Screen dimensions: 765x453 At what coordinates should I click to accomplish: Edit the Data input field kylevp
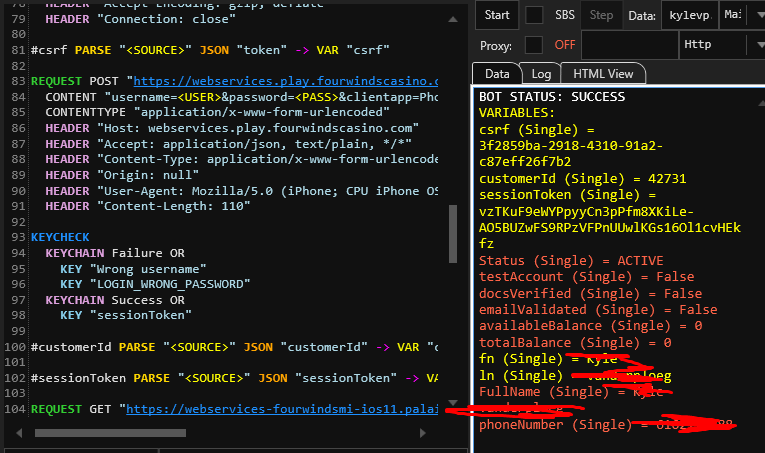(690, 15)
